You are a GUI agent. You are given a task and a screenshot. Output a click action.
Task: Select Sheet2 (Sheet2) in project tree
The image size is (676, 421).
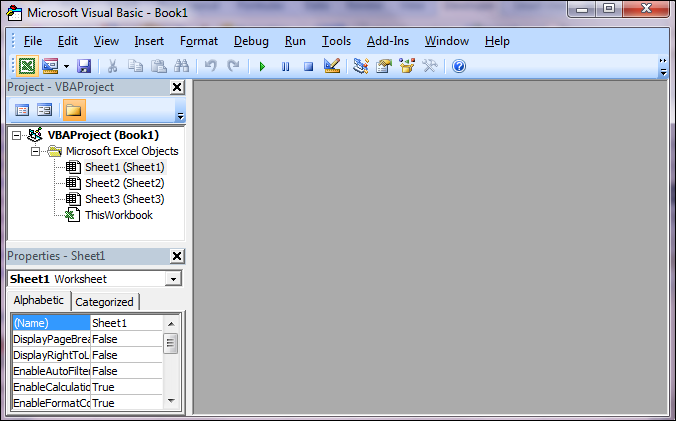[125, 183]
